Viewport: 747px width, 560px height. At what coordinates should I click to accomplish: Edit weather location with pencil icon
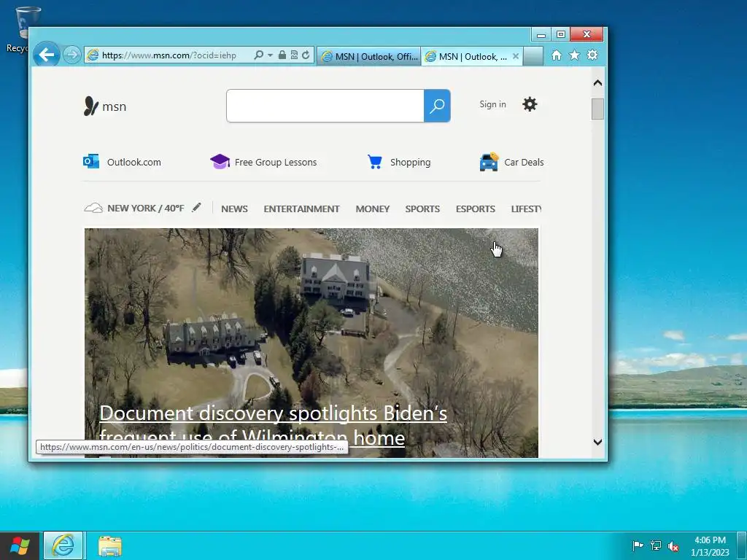coord(196,207)
